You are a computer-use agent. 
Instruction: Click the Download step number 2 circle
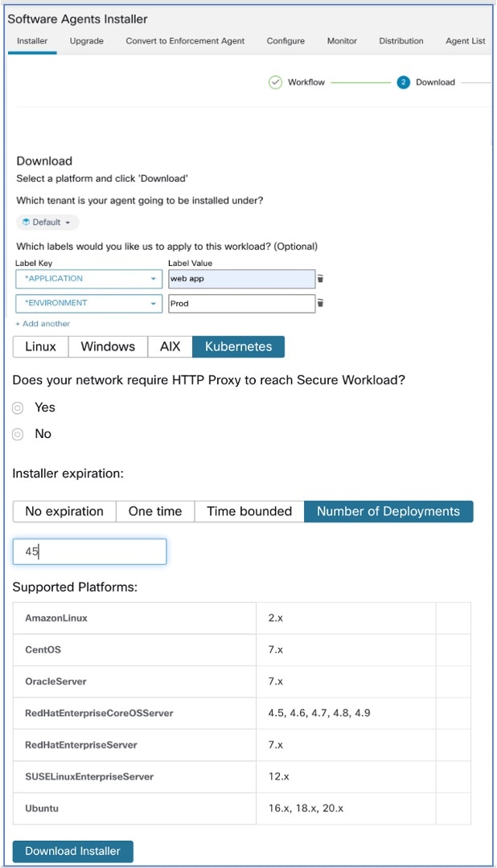pyautogui.click(x=403, y=82)
